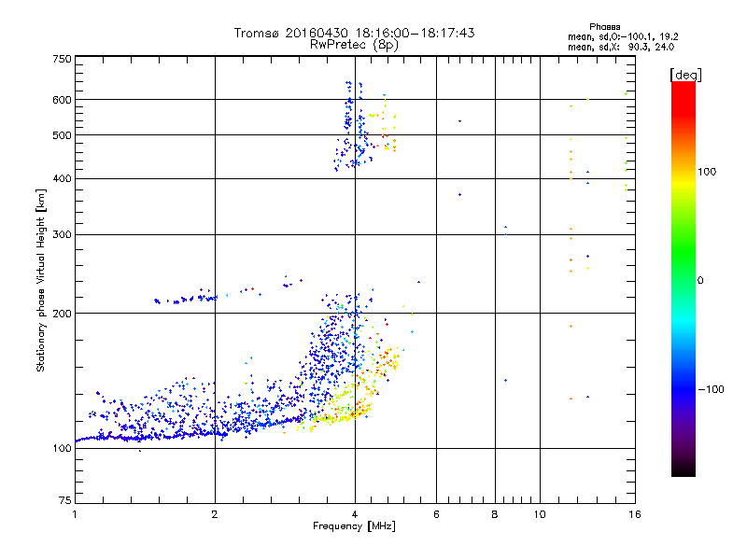Click the y-axis label "Stationary phase Virtual Height [km]"

41,280
